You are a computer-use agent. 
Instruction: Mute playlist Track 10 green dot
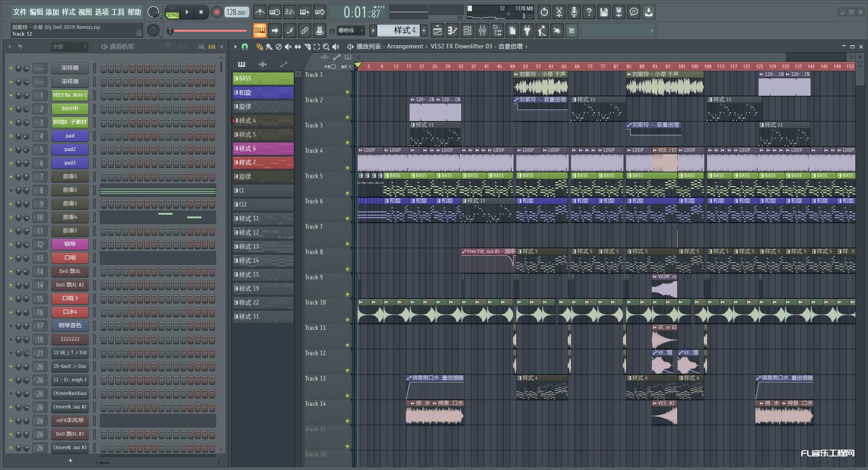[348, 320]
